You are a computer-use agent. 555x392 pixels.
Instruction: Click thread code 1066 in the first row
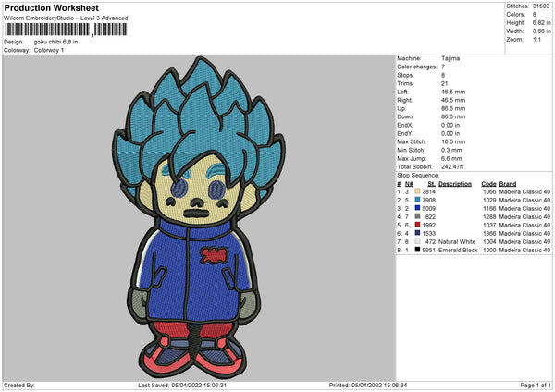tap(489, 191)
